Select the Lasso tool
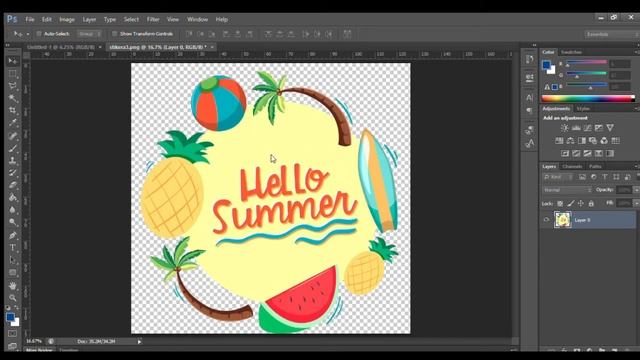 13,86
